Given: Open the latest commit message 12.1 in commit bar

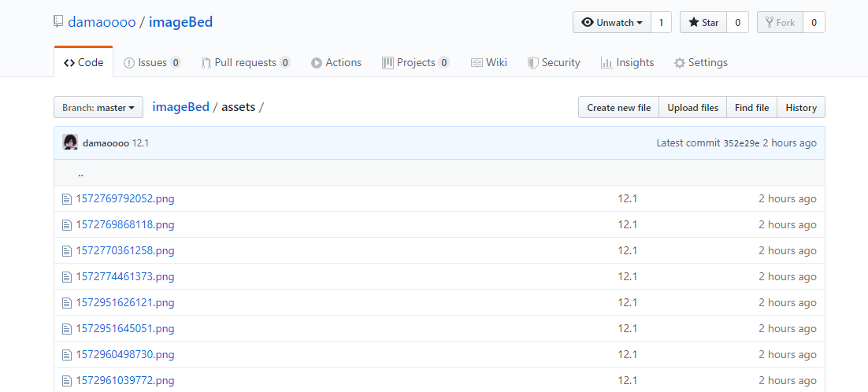Looking at the screenshot, I should coord(141,143).
